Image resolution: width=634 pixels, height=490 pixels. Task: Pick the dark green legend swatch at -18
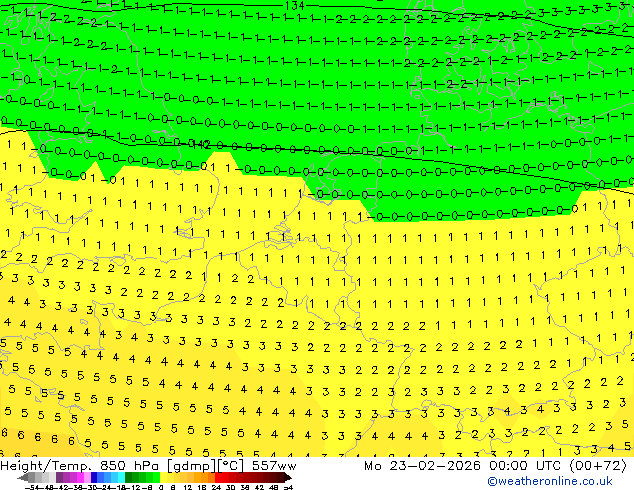[x=129, y=477]
